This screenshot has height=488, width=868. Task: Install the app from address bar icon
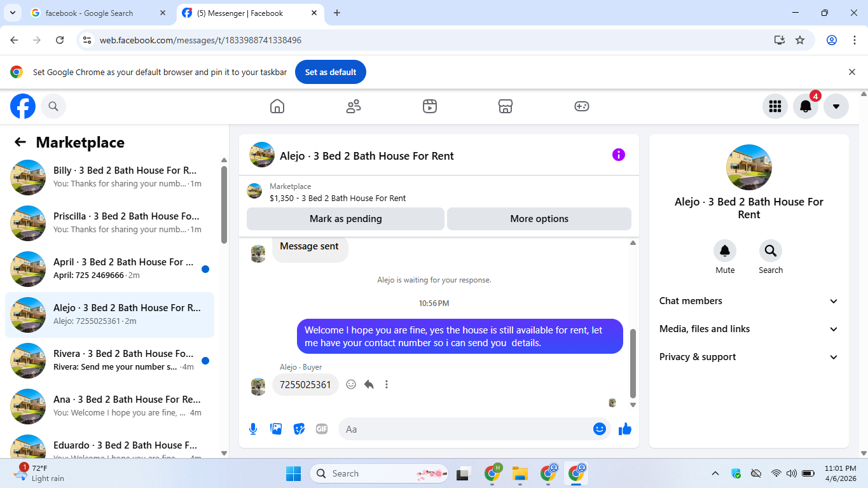780,40
